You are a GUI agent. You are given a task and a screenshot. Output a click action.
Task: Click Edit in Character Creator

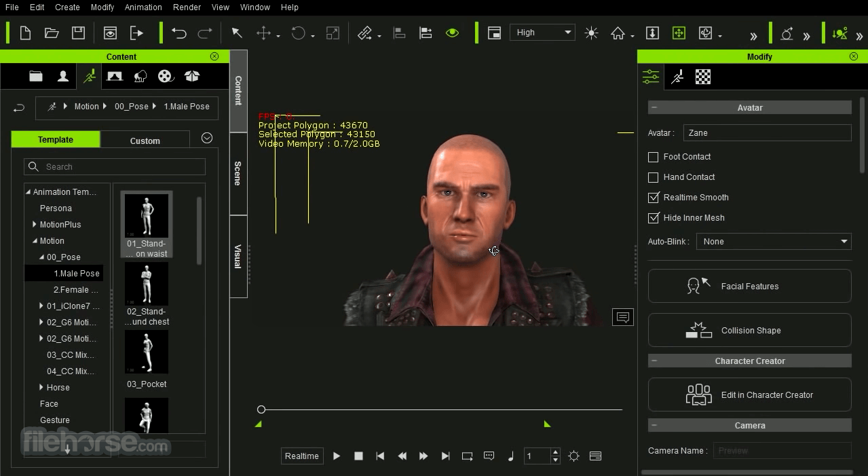pos(750,395)
